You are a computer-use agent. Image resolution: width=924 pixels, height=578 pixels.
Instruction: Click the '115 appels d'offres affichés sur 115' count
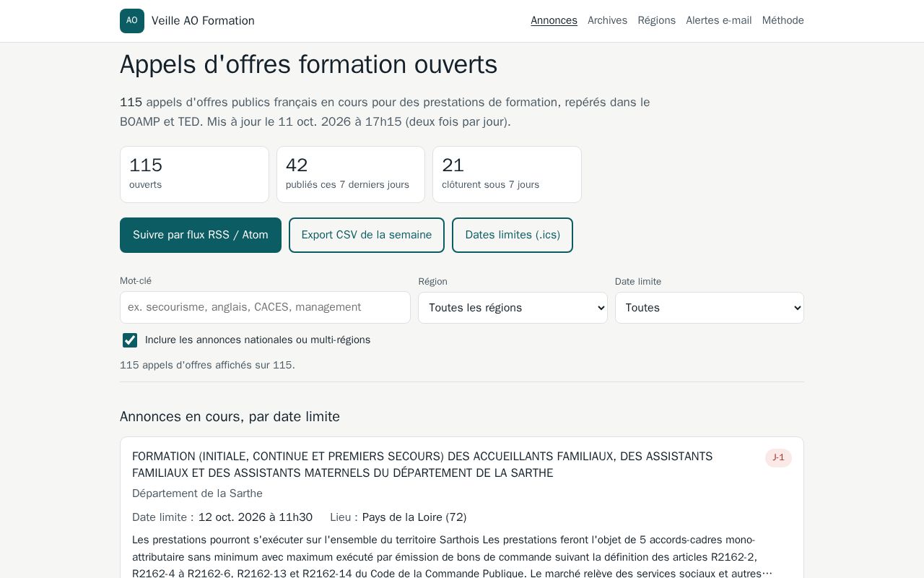tap(207, 365)
